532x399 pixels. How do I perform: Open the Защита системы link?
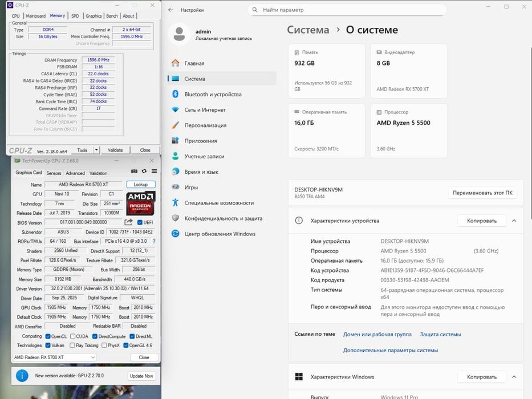click(x=440, y=334)
